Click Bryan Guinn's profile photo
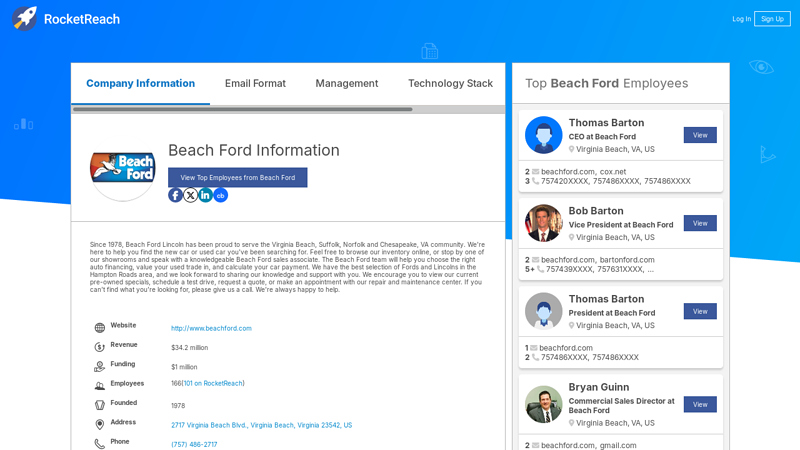The image size is (800, 450). pyautogui.click(x=543, y=404)
